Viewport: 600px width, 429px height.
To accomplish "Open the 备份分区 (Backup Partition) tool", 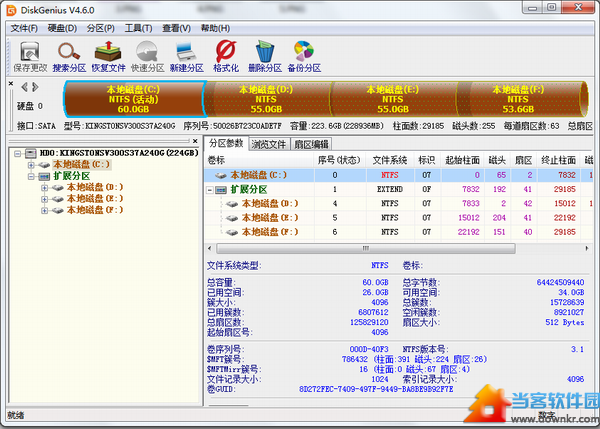I will 304,56.
